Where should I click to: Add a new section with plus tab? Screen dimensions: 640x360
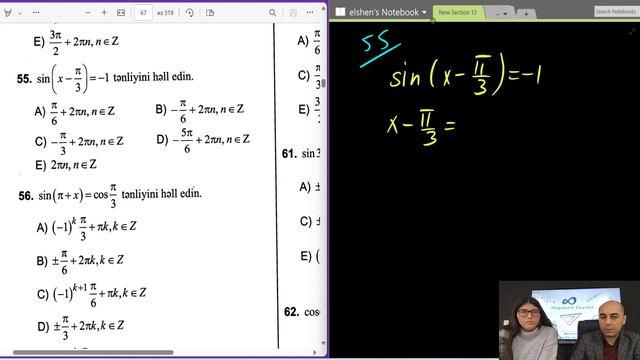coord(526,14)
